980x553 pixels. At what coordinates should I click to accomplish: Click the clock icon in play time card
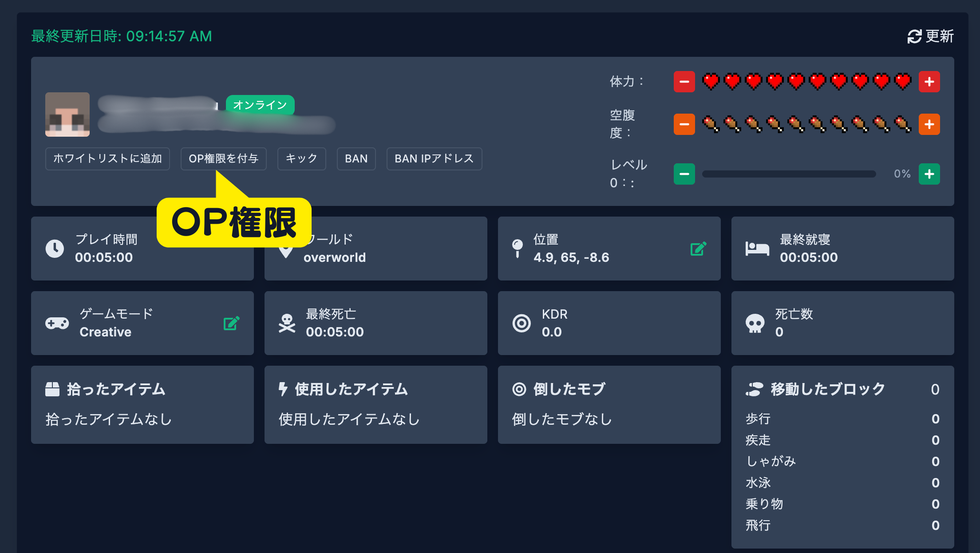pos(55,249)
